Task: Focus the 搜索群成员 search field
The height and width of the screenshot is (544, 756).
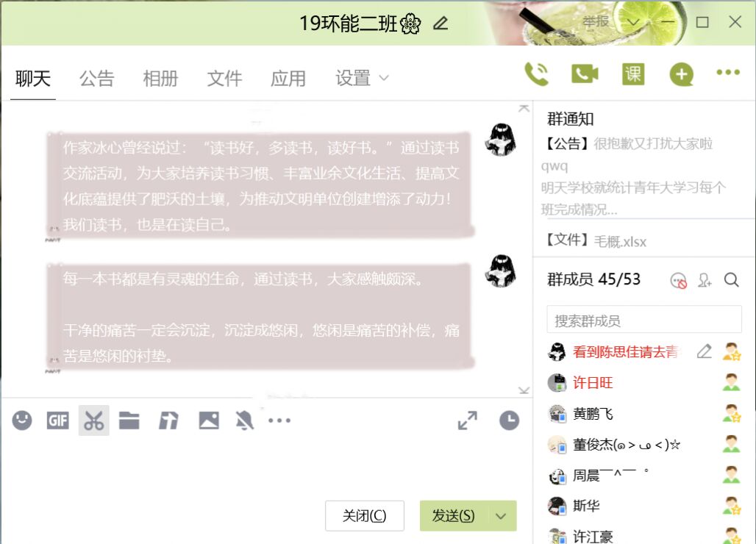Action: [x=644, y=320]
